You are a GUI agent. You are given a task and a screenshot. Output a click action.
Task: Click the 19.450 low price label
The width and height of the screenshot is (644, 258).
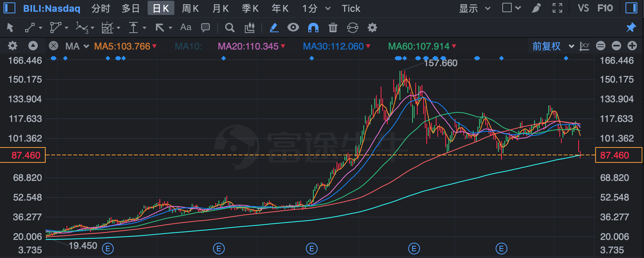click(83, 246)
